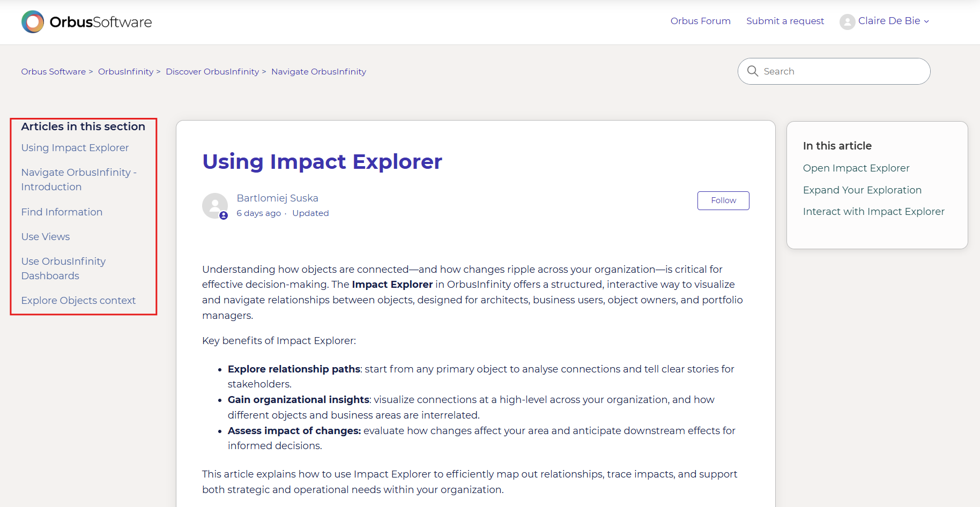Click the OrbusSoftware logo icon

point(33,22)
